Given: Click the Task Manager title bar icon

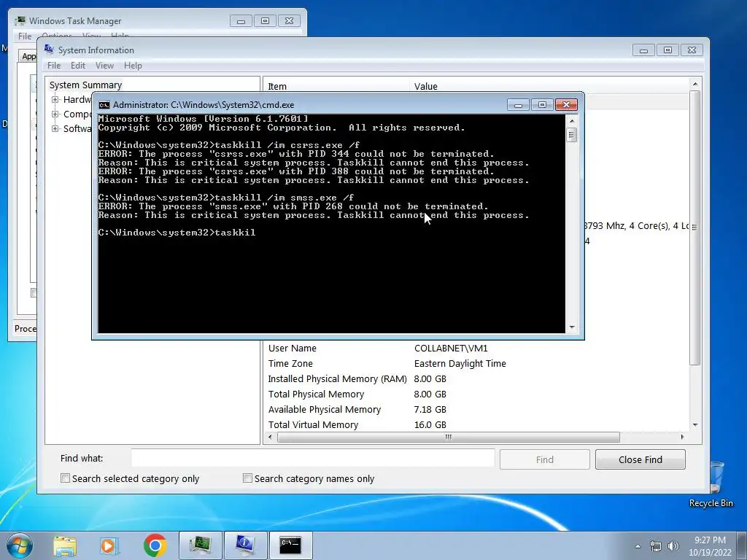Looking at the screenshot, I should 20,20.
